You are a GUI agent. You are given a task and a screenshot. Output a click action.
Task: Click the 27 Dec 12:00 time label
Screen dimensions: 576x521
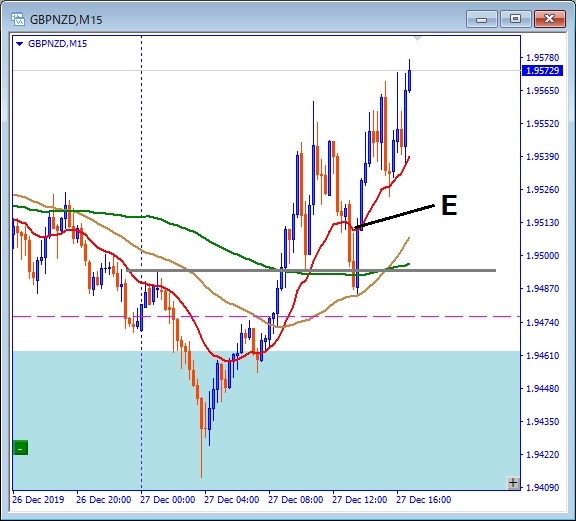(359, 500)
